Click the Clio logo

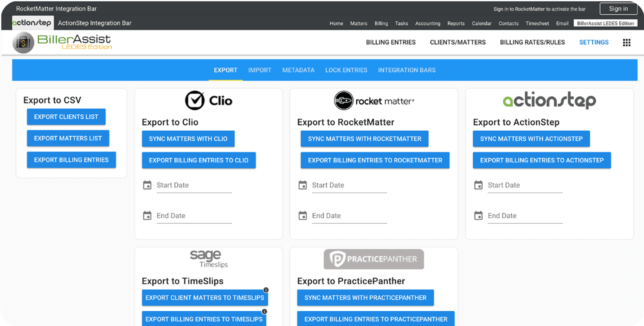(209, 100)
